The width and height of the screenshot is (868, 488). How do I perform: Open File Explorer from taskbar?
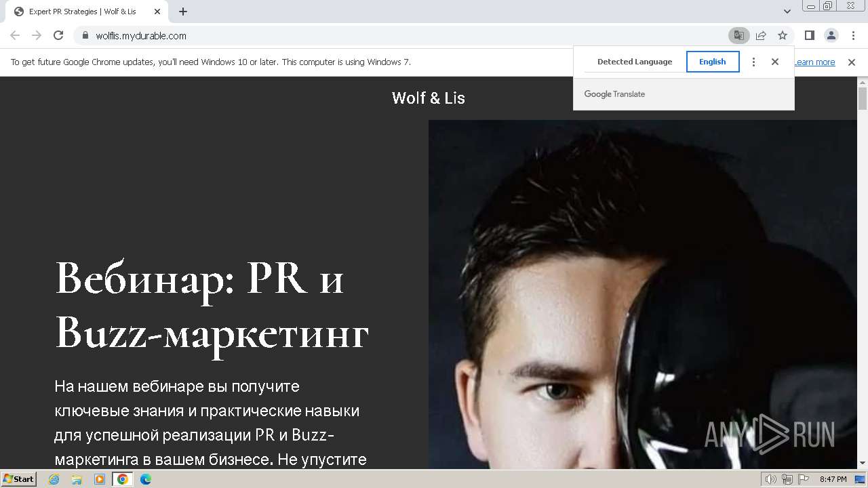pyautogui.click(x=77, y=479)
